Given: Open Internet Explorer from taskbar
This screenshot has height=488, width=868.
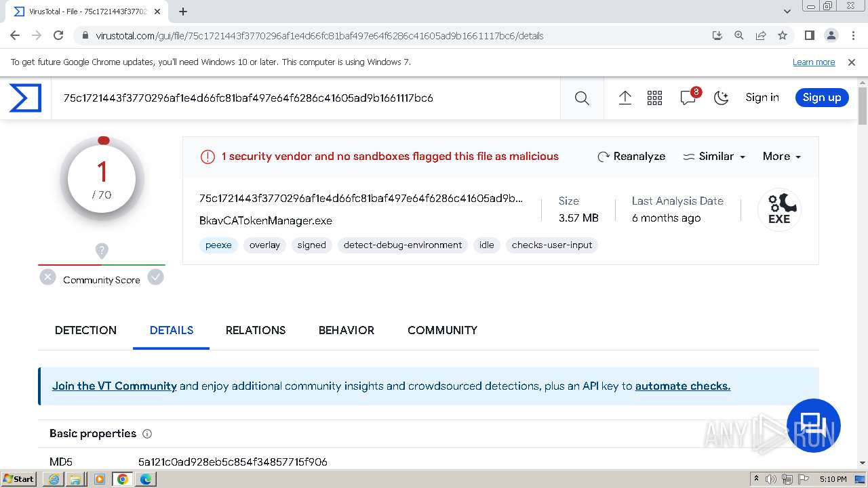Looking at the screenshot, I should pos(54,479).
